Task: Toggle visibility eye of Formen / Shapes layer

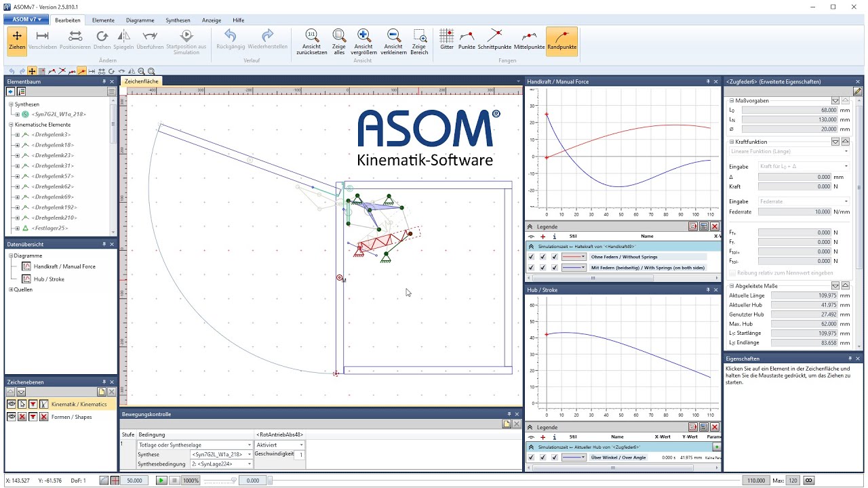Action: pos(11,416)
